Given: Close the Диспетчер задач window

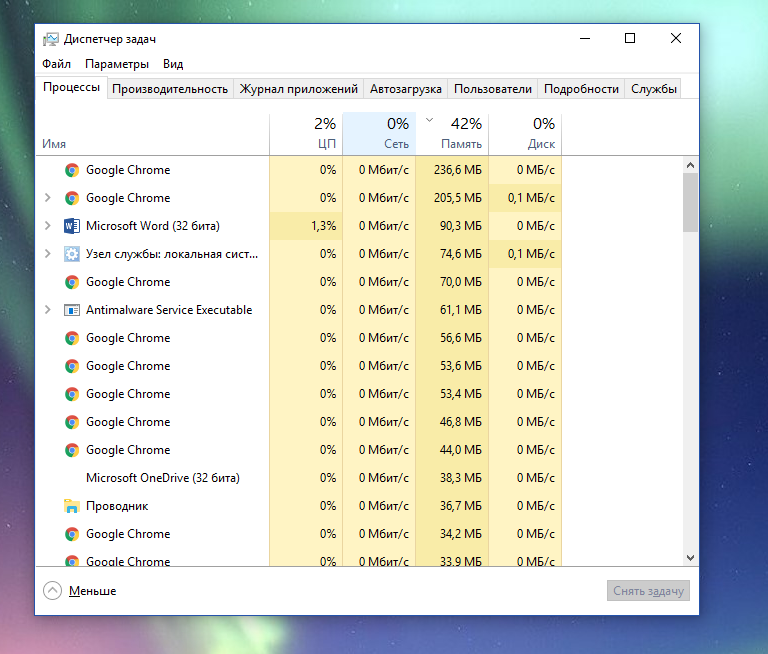Looking at the screenshot, I should 676,38.
